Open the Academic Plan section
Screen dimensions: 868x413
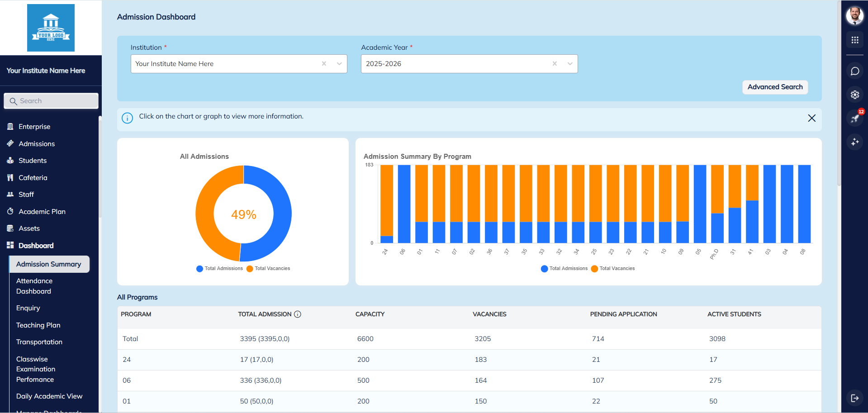(x=41, y=211)
